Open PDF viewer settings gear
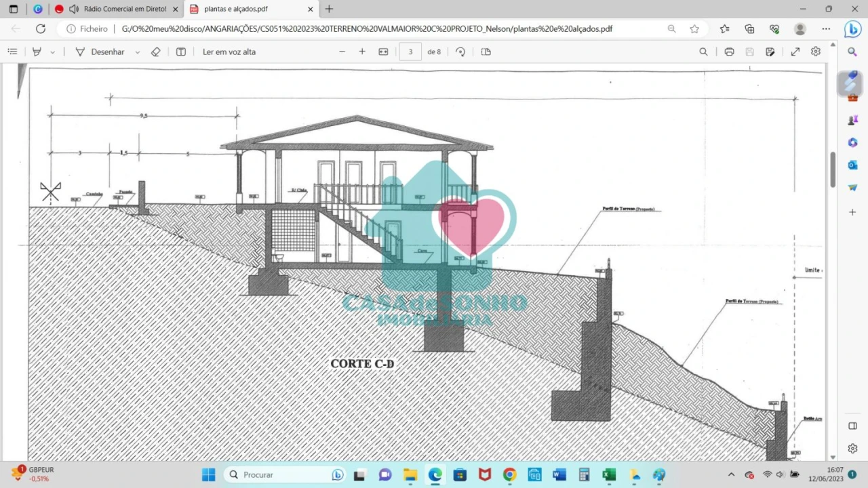 [816, 52]
